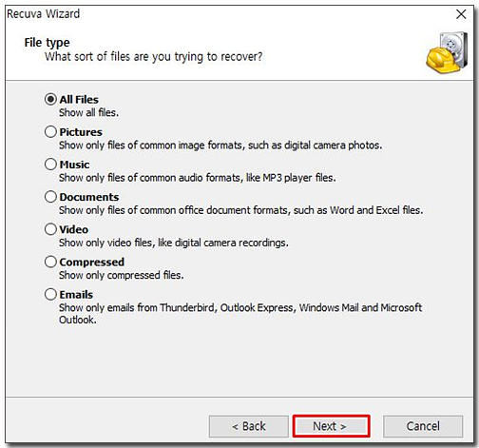Pick the Documents radio button
Viewport: 479px width, 448px height.
(50, 197)
